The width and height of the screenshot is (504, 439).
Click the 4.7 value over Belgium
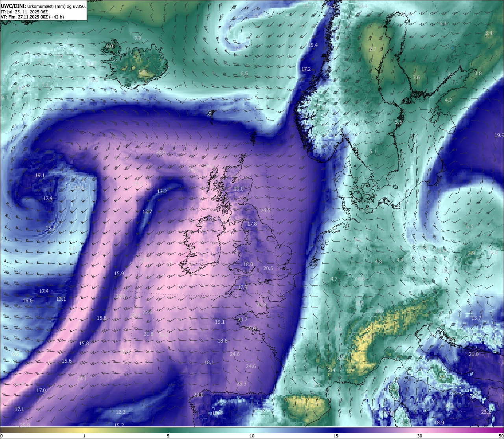pyautogui.click(x=334, y=280)
